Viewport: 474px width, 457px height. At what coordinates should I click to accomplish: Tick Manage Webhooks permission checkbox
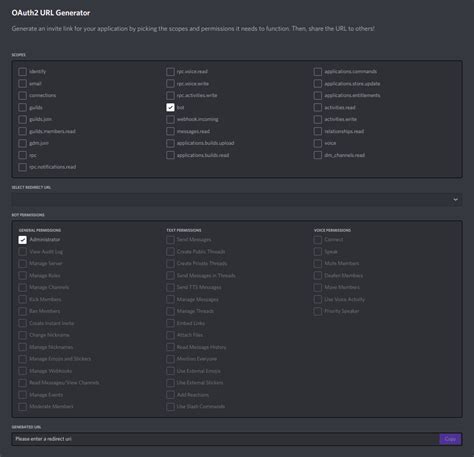coord(22,371)
